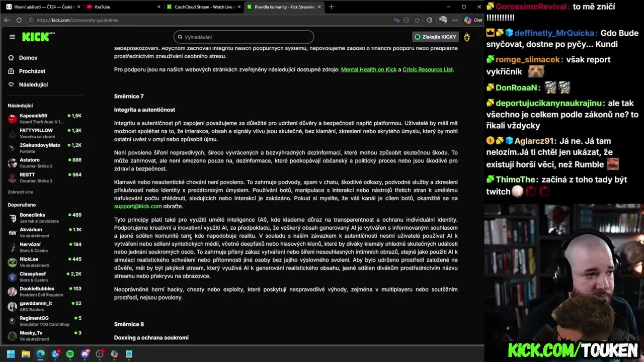Click the site lock icon in address bar

[31, 20]
